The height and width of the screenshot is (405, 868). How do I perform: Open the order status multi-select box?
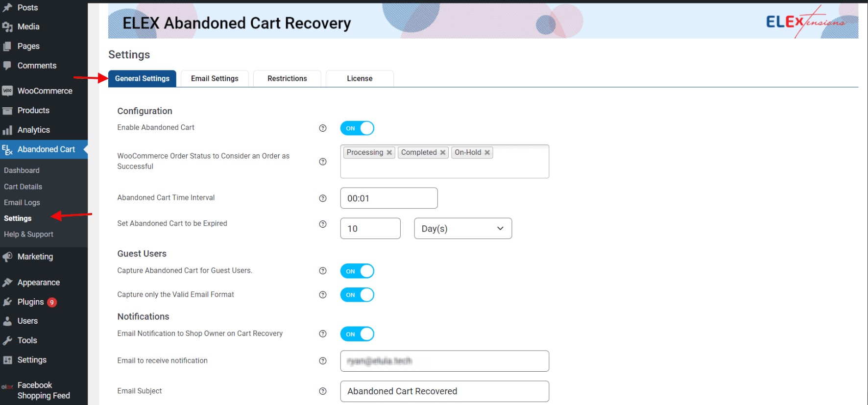445,162
